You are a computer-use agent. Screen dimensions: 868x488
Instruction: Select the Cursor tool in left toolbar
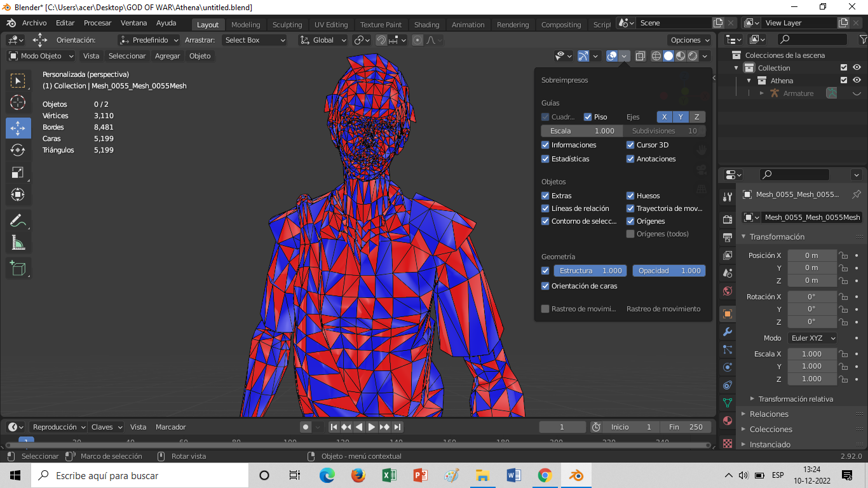(18, 103)
